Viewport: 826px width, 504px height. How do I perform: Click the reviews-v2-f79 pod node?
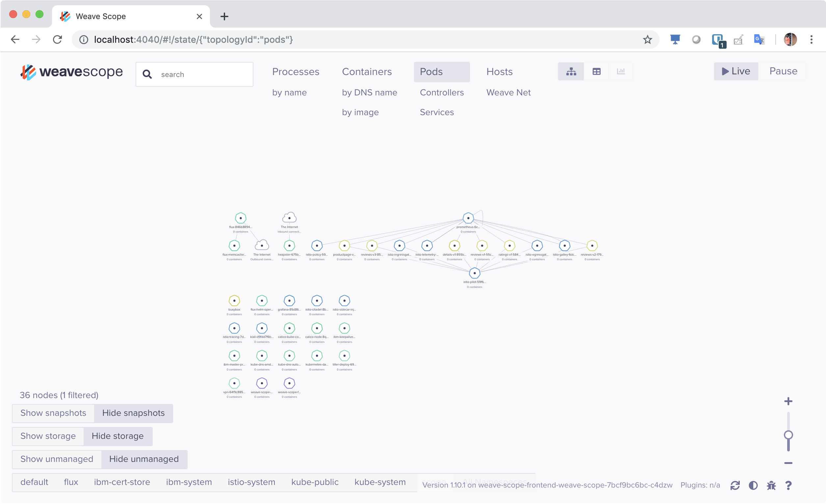592,246
